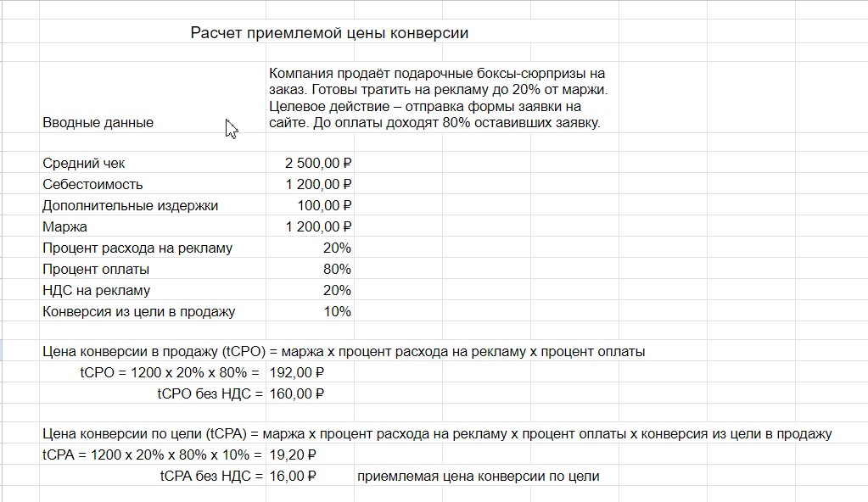Select the "Дополнительные издержки" label cell

[130, 205]
